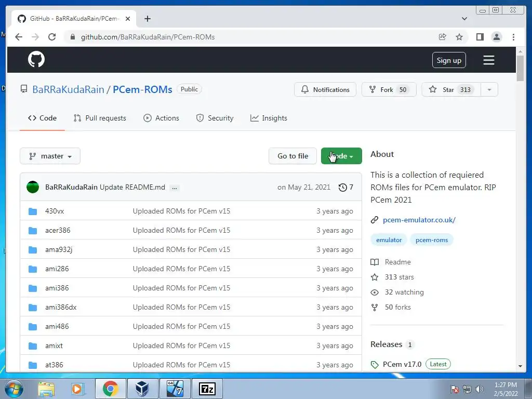Screen dimensions: 532x399
Task: Switch to the Insights tab
Action: click(x=269, y=118)
